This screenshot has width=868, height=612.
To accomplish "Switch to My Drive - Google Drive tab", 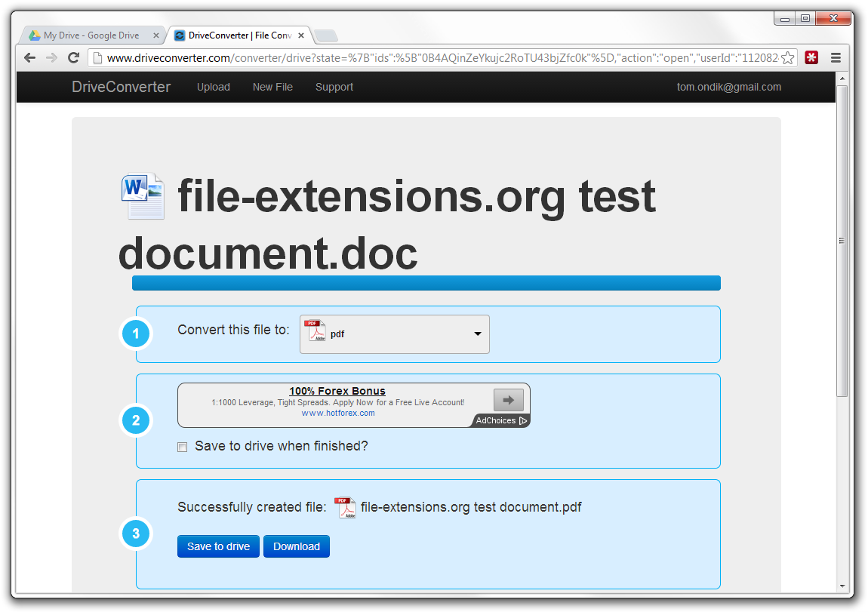I will tap(93, 35).
